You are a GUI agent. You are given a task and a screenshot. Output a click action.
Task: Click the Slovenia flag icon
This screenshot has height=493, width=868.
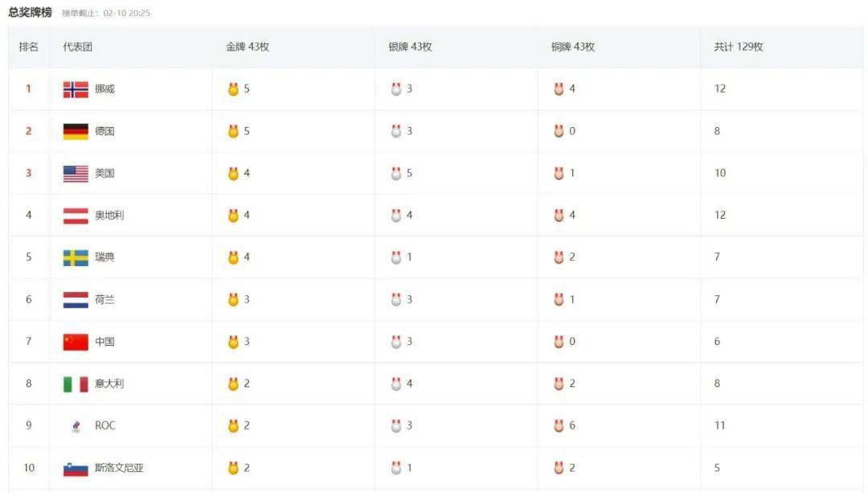click(76, 468)
